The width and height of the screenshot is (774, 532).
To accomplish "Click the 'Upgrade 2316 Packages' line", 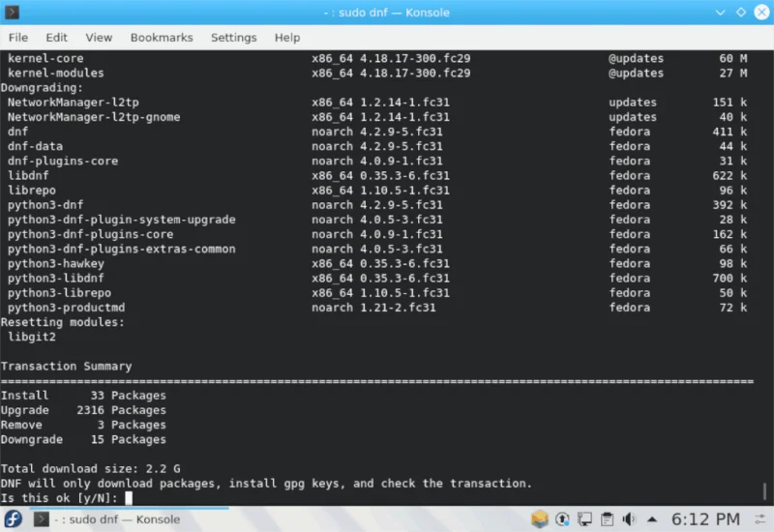I will [x=83, y=410].
